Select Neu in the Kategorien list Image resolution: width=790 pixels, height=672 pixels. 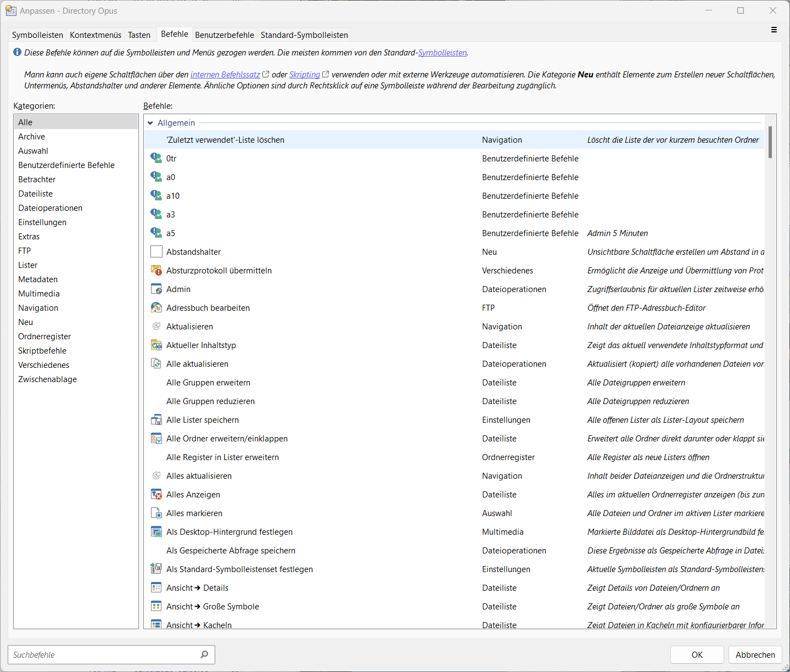click(x=76, y=322)
